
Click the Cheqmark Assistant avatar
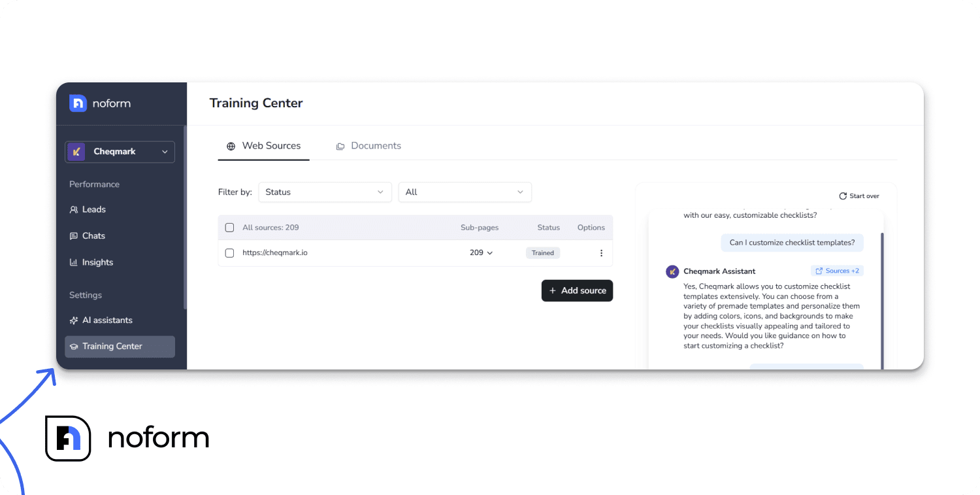[x=672, y=271]
